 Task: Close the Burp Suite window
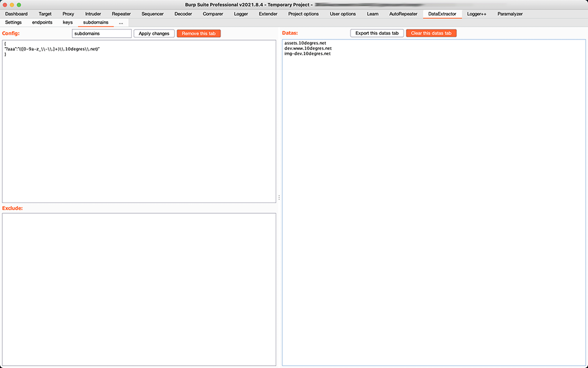click(5, 5)
